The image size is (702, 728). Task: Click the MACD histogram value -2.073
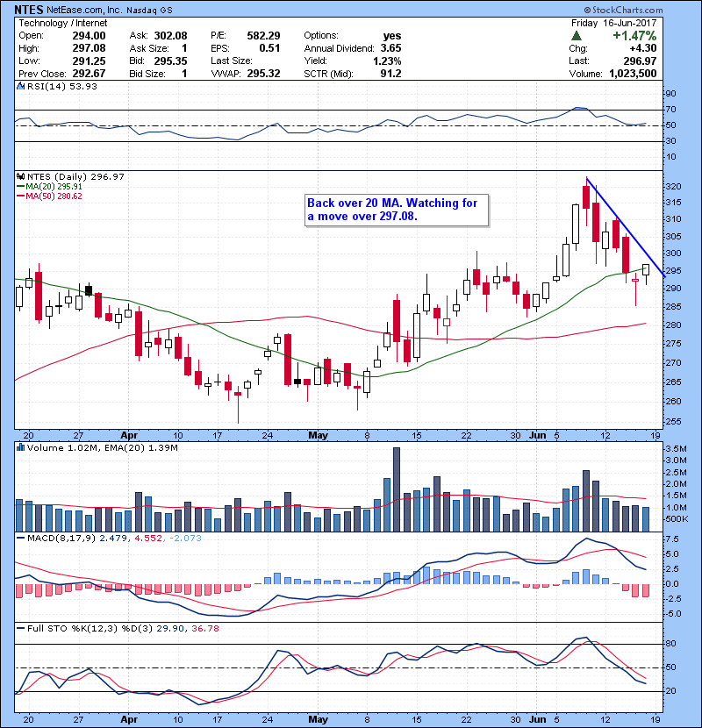(x=185, y=539)
